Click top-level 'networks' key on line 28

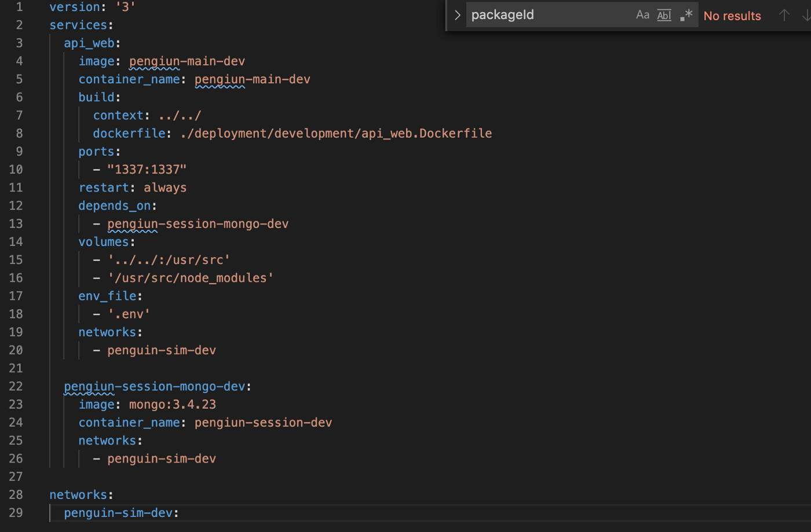[78, 494]
